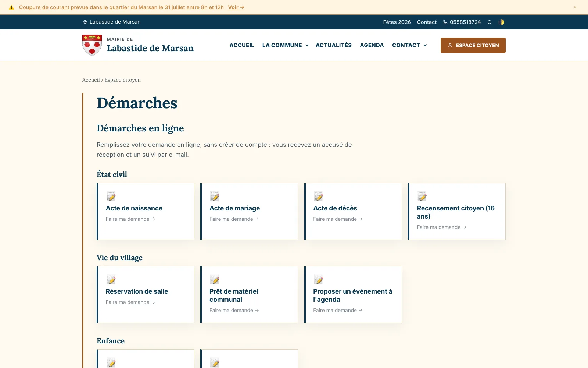Image resolution: width=588 pixels, height=368 pixels.
Task: Open the Réservation de salle card title
Action: 137,291
